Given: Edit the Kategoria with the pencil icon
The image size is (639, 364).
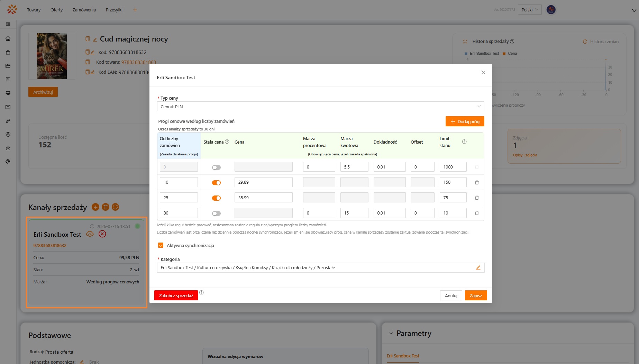Looking at the screenshot, I should [478, 267].
